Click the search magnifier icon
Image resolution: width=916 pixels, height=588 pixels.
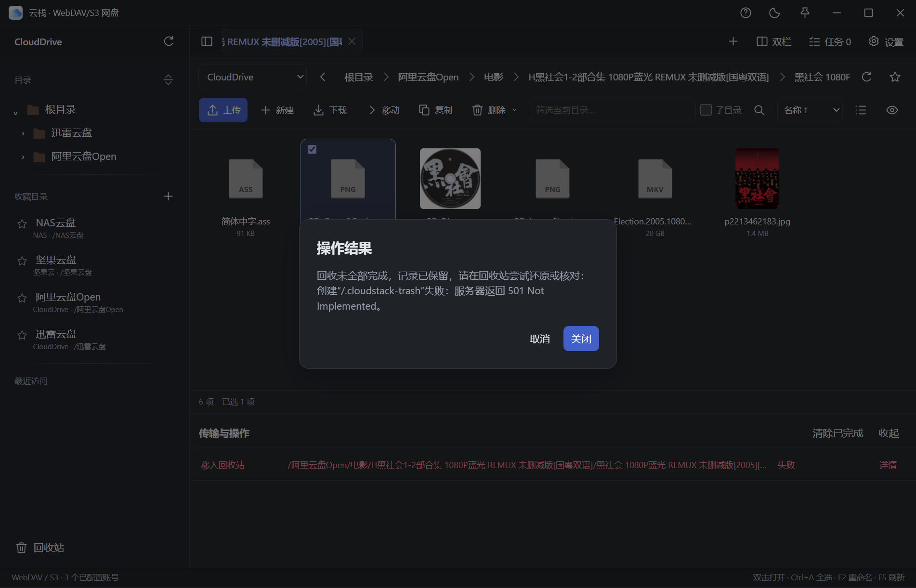(x=759, y=110)
